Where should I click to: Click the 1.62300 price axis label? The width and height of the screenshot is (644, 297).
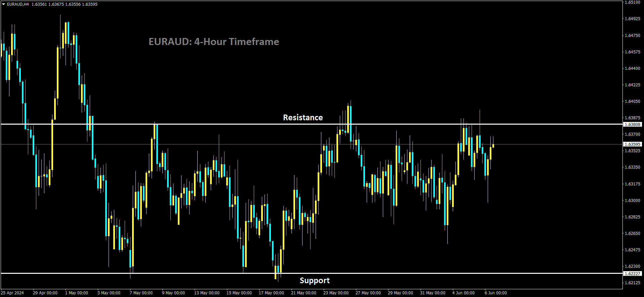click(633, 266)
